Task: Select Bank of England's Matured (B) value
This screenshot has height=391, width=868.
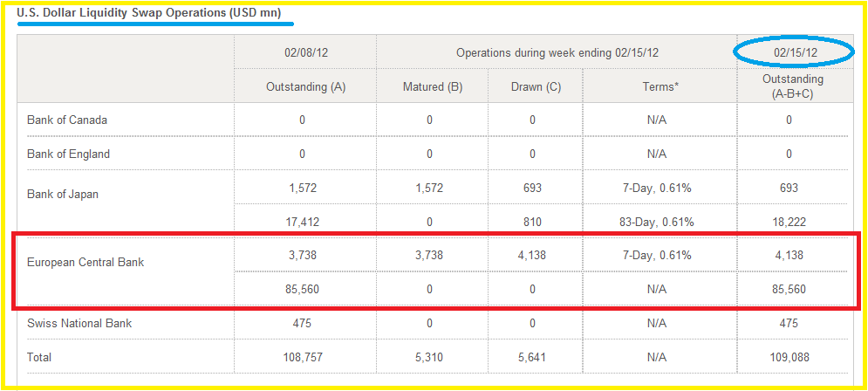Action: coord(429,154)
